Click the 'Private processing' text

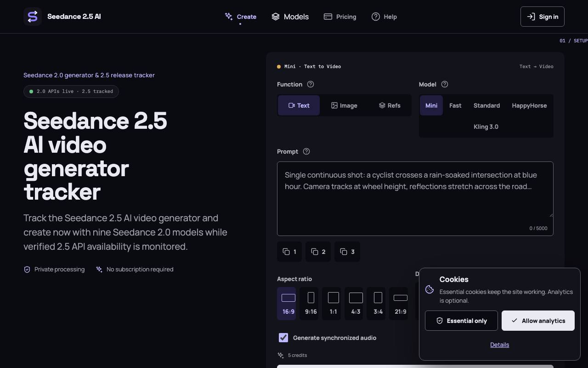[59, 270]
